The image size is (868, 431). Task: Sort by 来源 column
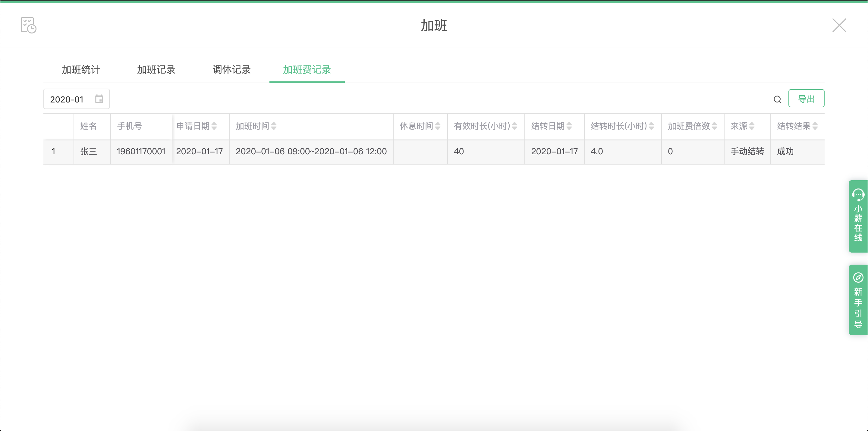coord(752,126)
